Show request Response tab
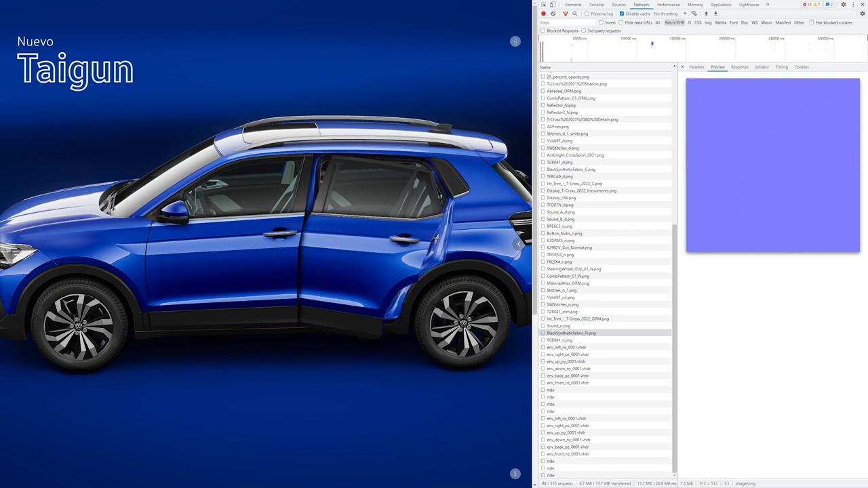The image size is (868, 488). point(739,67)
